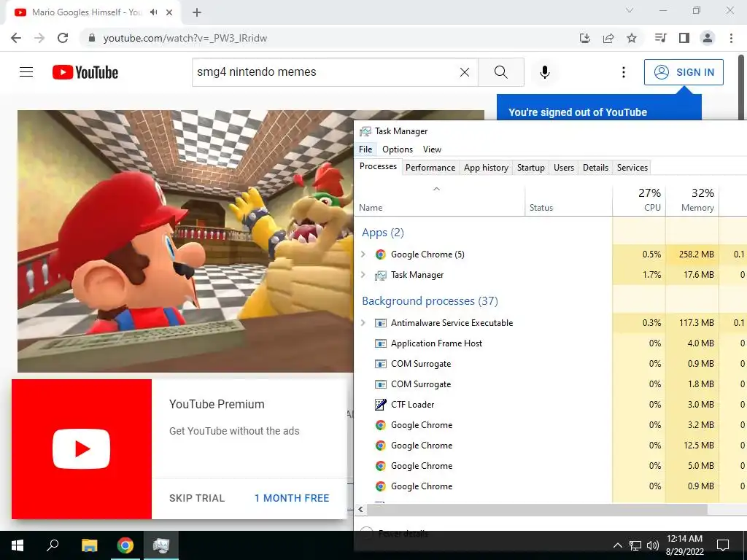This screenshot has width=747, height=560.
Task: Sort processes by Name column
Action: (x=440, y=201)
